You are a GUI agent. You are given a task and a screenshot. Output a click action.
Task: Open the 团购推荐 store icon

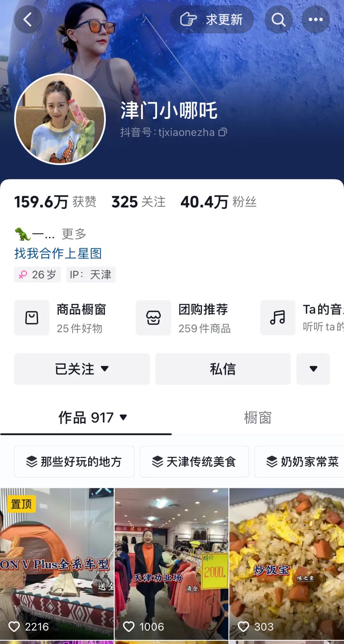153,318
